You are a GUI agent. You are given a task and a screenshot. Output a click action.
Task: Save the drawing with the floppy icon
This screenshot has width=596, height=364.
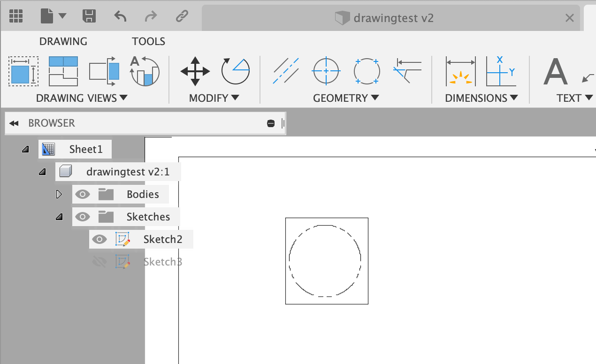(x=89, y=17)
